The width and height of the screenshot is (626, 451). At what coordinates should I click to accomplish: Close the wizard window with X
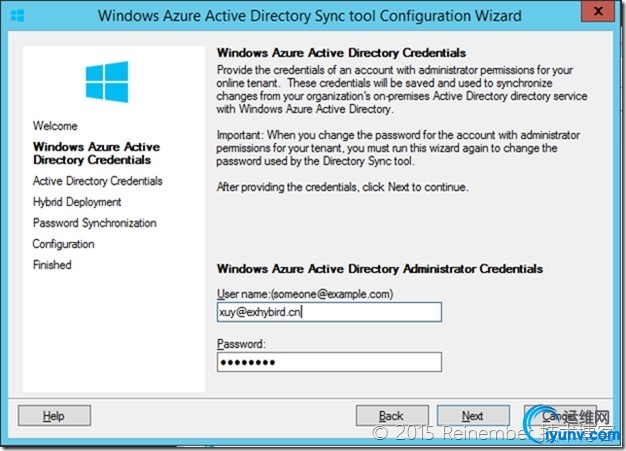point(598,11)
